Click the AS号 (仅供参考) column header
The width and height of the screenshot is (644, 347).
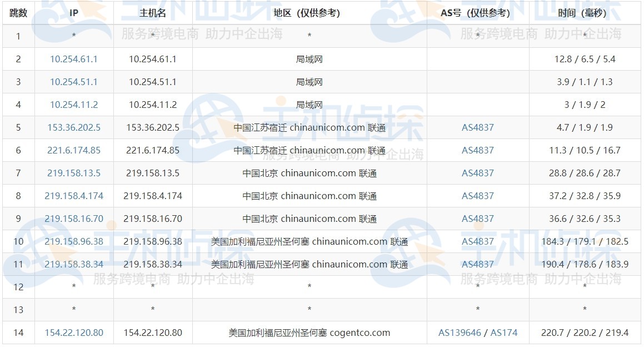pos(478,13)
